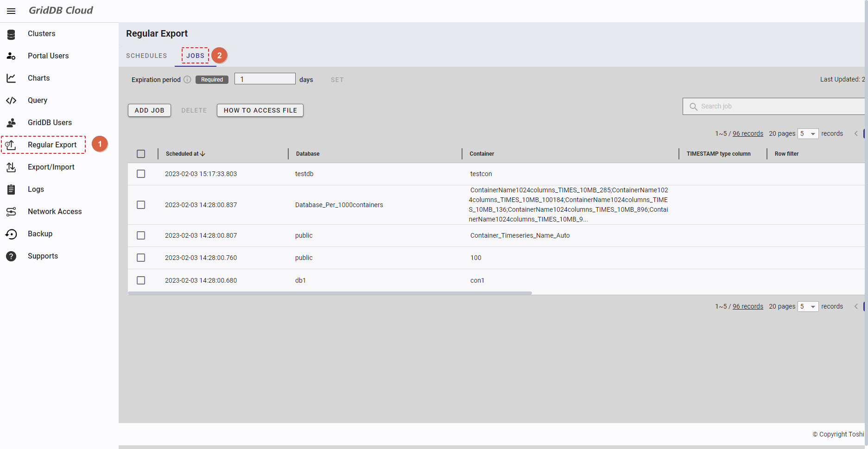Click the Export/Import arrows icon
The width and height of the screenshot is (868, 449).
pos(11,167)
